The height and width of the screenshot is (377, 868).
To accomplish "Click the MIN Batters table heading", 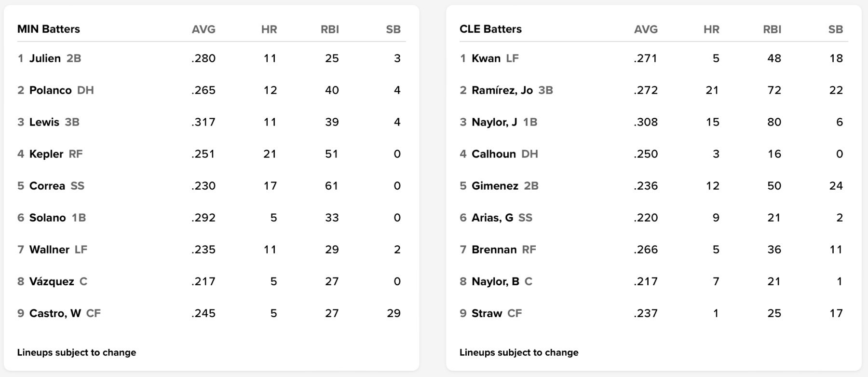I will pos(49,29).
